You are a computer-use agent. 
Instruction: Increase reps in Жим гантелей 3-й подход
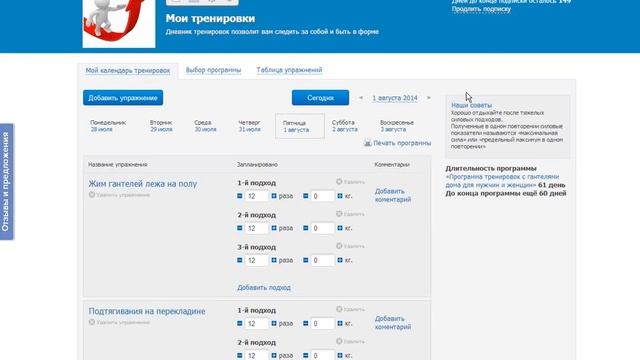[x=274, y=260]
